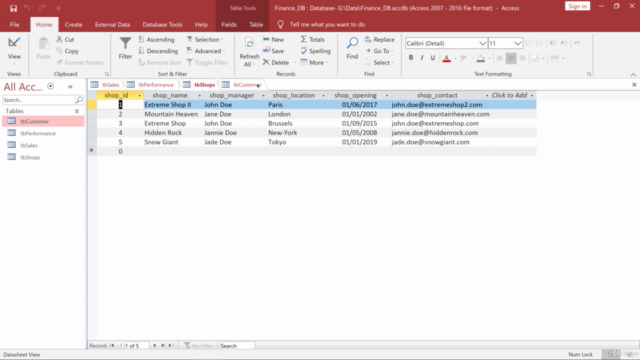Toggle Italic text formatting

point(422,58)
